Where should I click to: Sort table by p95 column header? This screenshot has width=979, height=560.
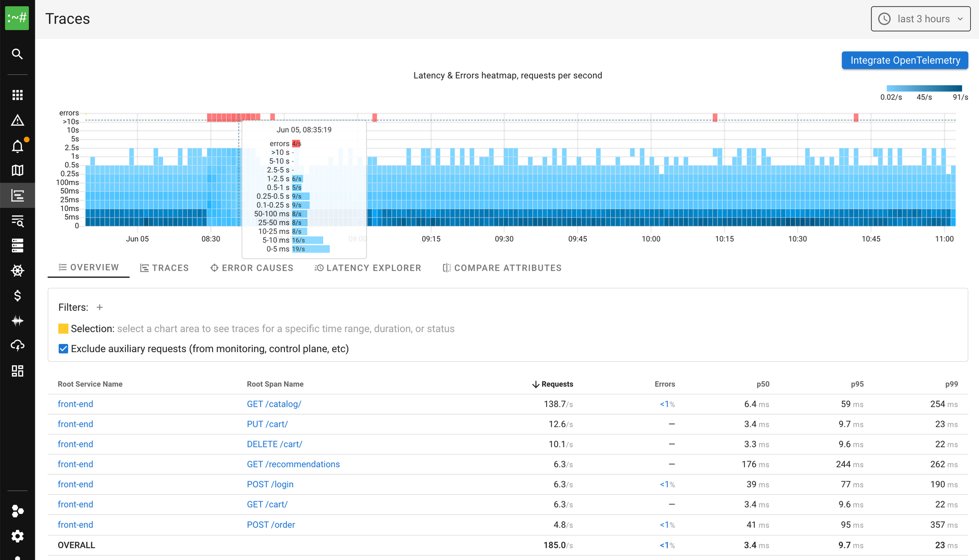(857, 384)
